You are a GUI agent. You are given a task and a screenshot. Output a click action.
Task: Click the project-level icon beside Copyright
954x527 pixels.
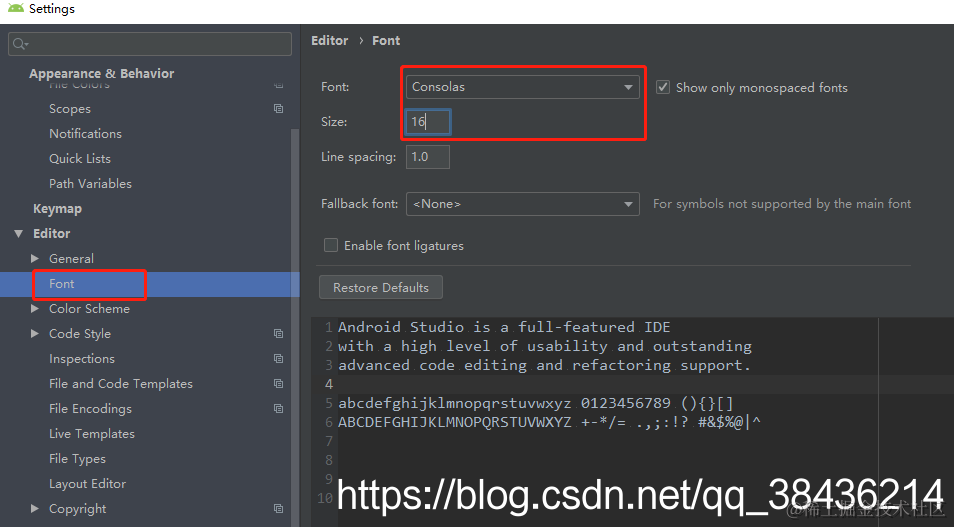[279, 508]
